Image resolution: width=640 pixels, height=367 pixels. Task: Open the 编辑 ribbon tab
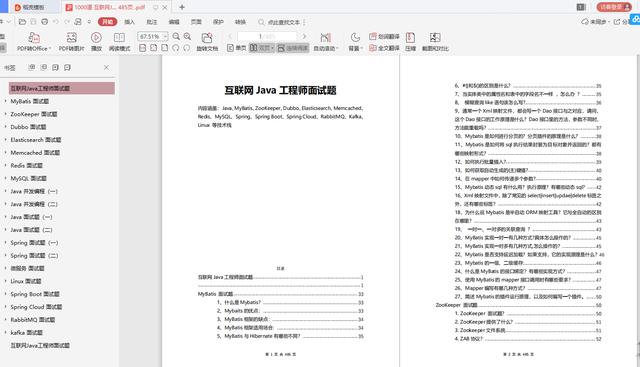(174, 22)
